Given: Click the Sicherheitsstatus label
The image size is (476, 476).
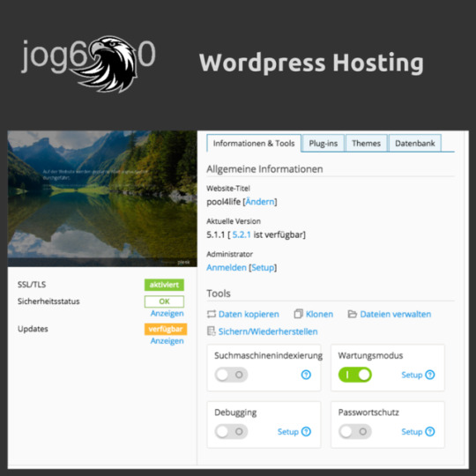Looking at the screenshot, I should point(48,301).
